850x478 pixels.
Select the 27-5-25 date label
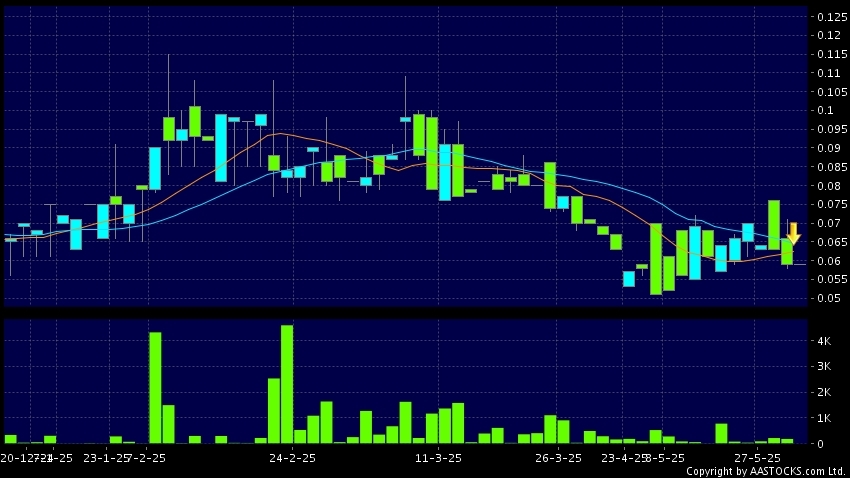757,458
